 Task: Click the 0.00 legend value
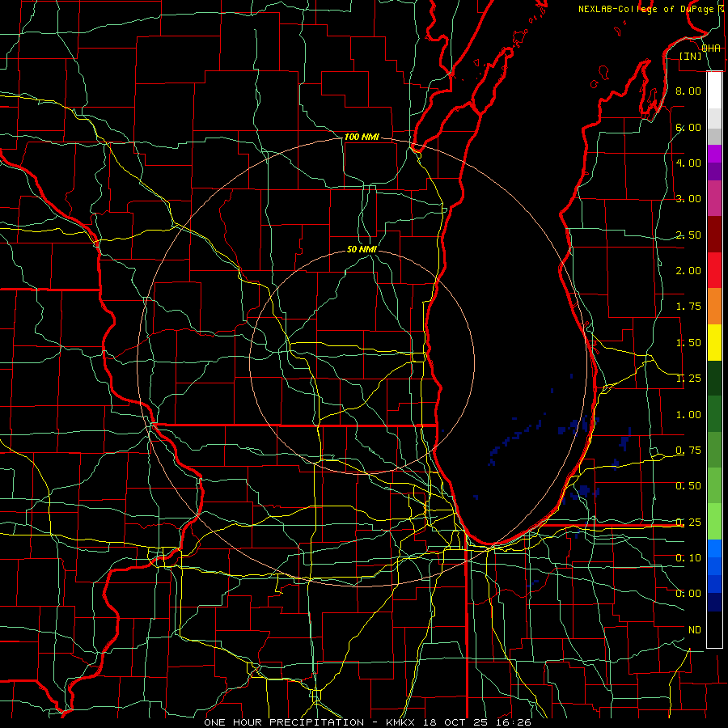[x=688, y=594]
